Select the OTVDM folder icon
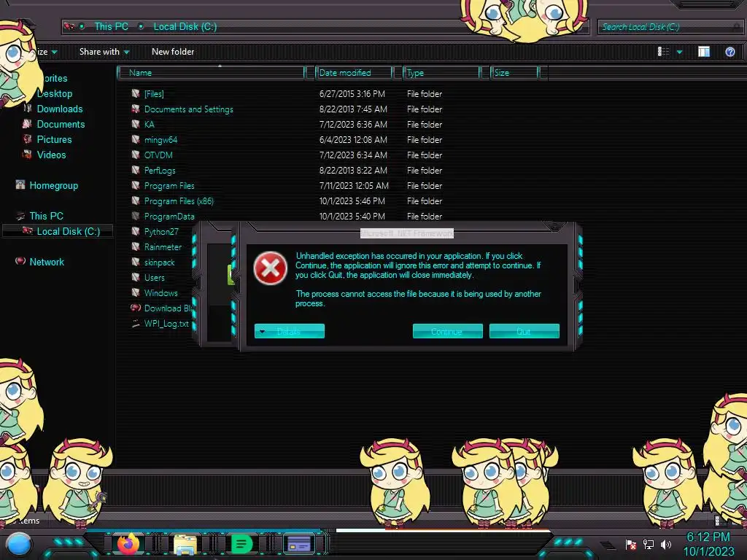Screen dimensions: 747x560 coord(136,155)
